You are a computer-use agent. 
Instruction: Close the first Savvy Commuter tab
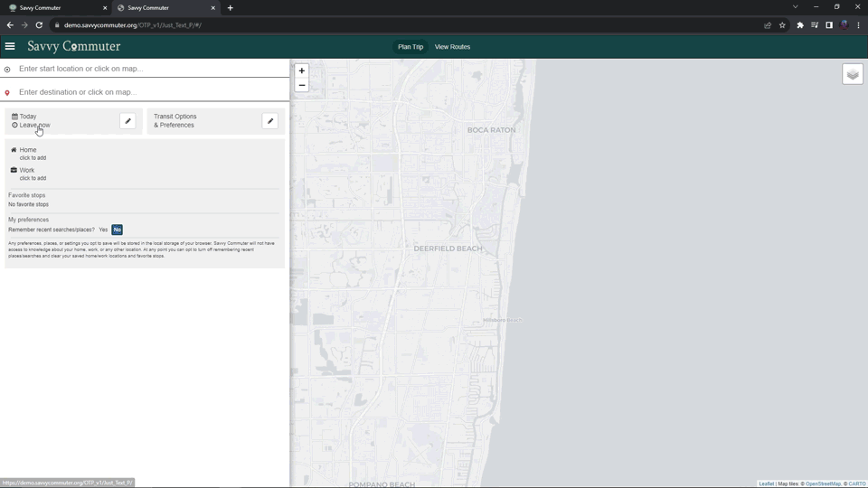105,8
